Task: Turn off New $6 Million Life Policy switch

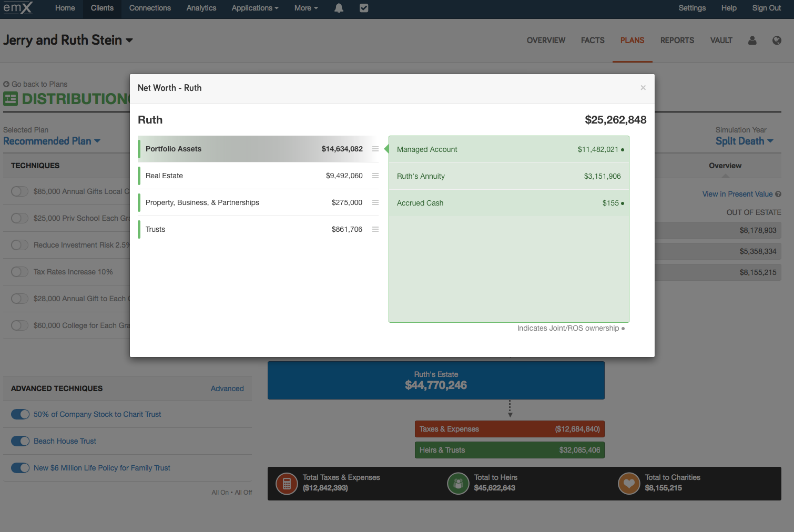Action: pyautogui.click(x=20, y=468)
